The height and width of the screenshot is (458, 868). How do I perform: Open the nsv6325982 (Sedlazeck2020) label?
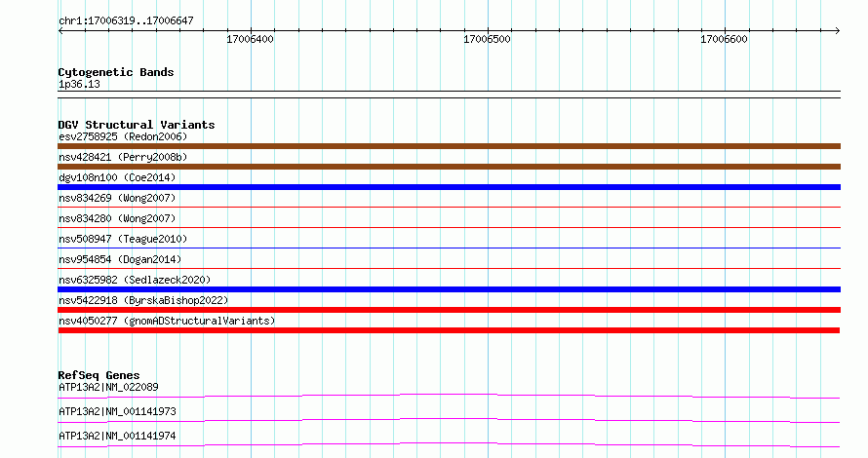coord(135,280)
